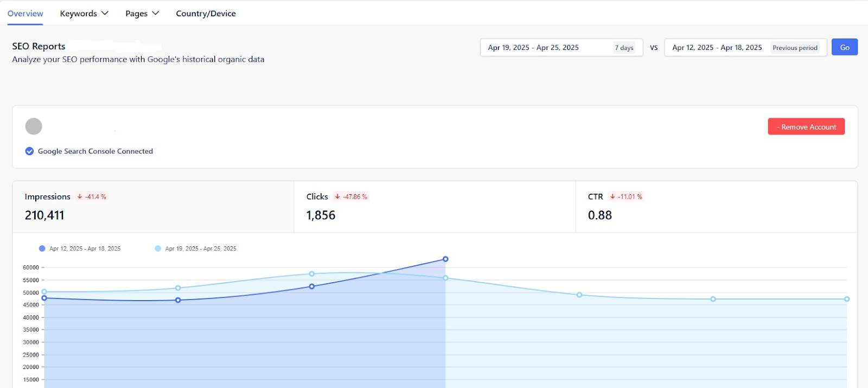The height and width of the screenshot is (388, 868).
Task: Click the Previous period badge
Action: [x=795, y=48]
